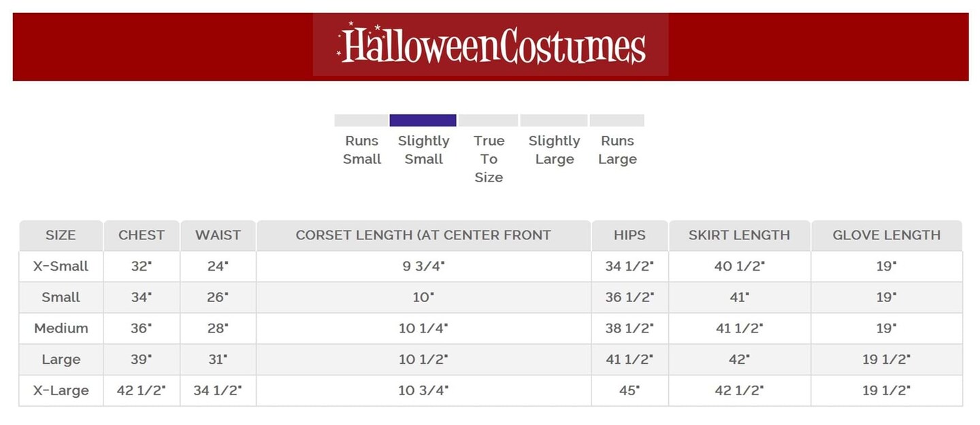The width and height of the screenshot is (980, 425).
Task: Click the Corset Length column header
Action: [423, 235]
